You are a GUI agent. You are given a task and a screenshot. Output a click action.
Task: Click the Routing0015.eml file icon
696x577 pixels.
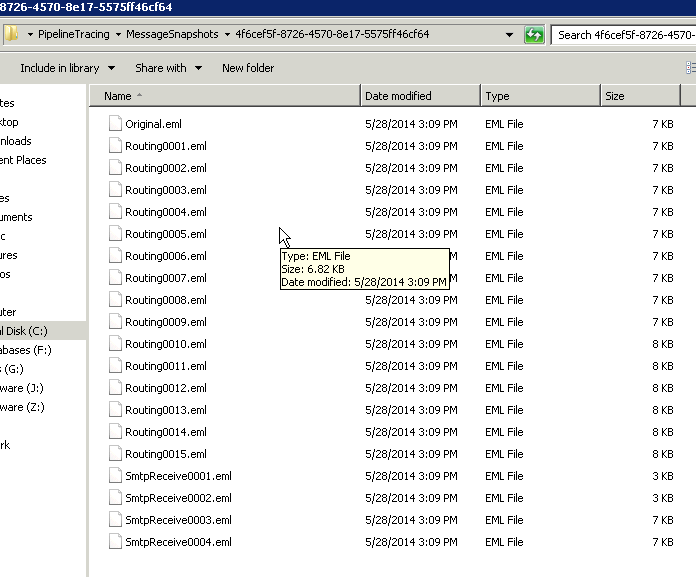coord(115,453)
